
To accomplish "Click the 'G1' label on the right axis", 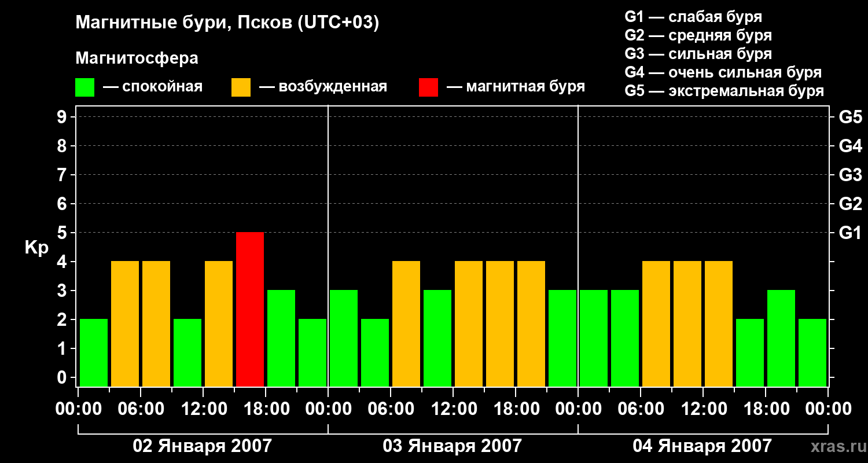I will coord(851,233).
